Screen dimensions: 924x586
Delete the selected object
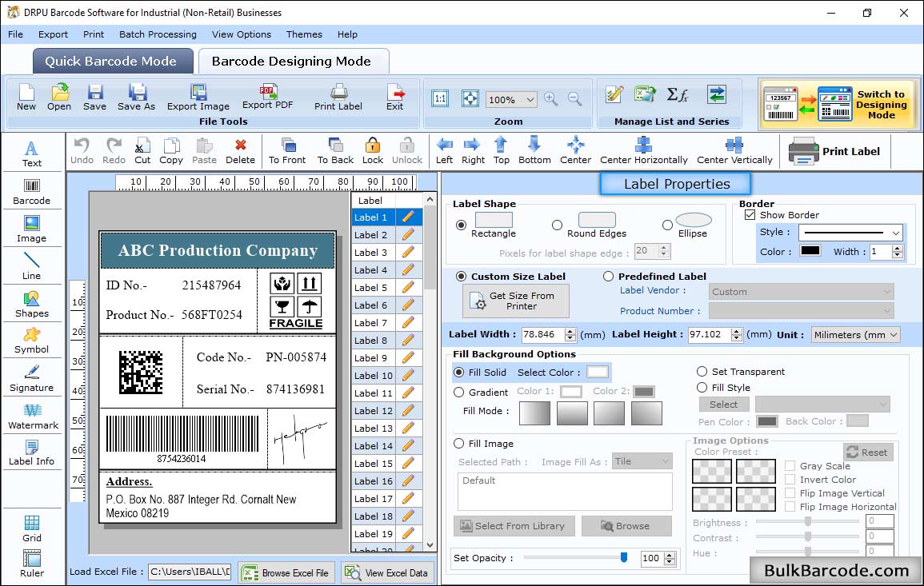241,151
